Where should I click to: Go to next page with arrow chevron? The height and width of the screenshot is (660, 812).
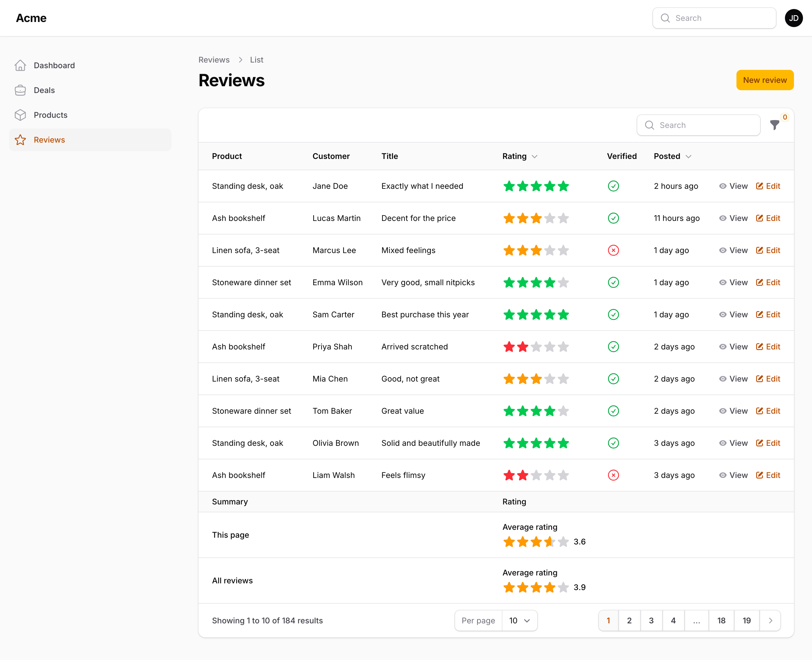770,621
